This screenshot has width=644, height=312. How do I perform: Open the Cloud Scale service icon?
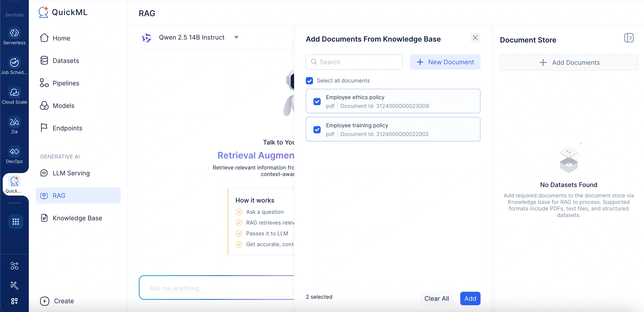(14, 92)
